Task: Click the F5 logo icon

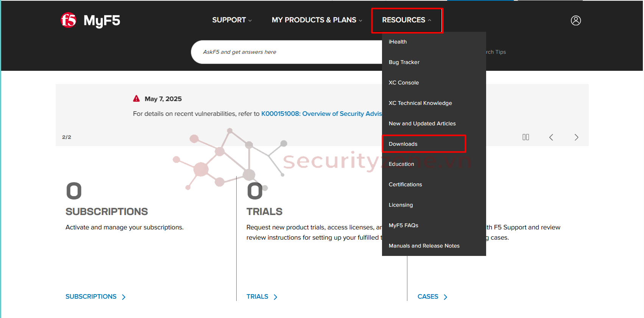Action: click(69, 20)
